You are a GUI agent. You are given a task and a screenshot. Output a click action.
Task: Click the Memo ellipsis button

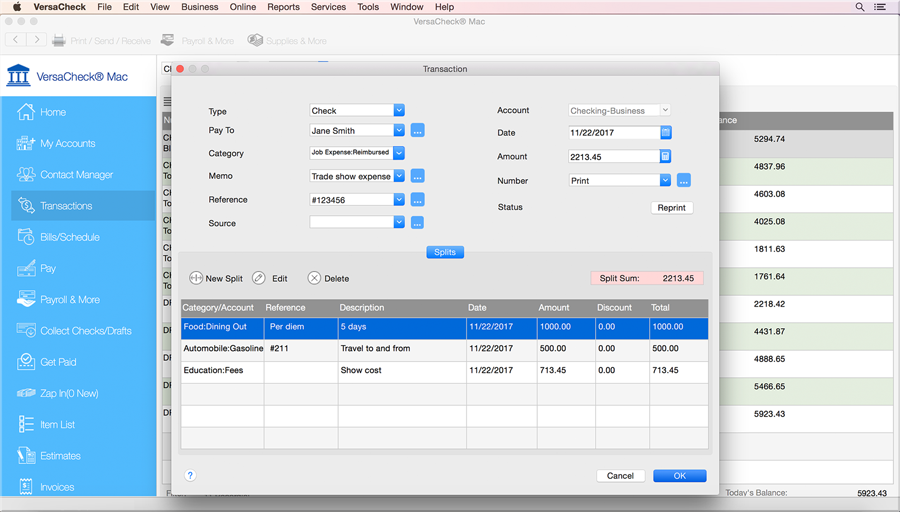[418, 176]
